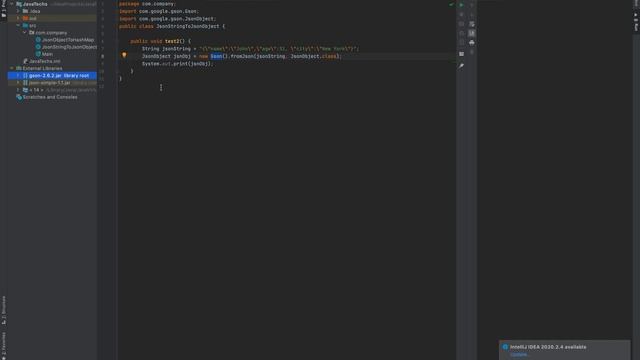The image size is (640, 360).
Task: Click the notification info icon
Action: 505,347
